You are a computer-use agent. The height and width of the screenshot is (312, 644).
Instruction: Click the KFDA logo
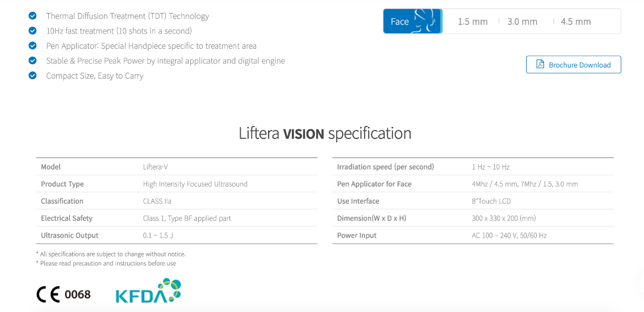(x=148, y=290)
